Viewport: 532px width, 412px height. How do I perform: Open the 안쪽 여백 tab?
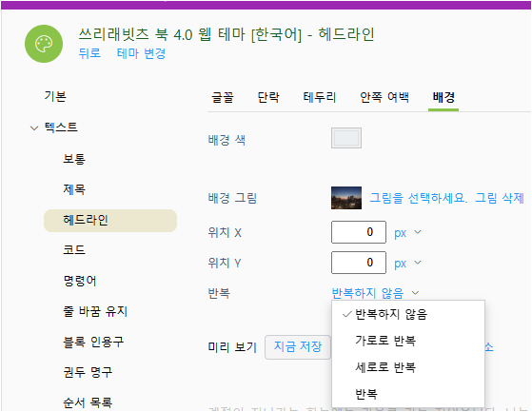point(384,97)
